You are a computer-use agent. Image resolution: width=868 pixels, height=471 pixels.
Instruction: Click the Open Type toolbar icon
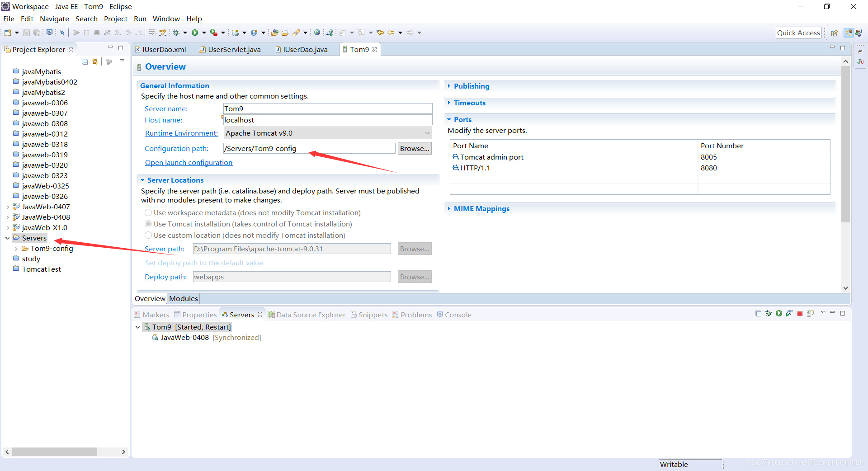274,33
